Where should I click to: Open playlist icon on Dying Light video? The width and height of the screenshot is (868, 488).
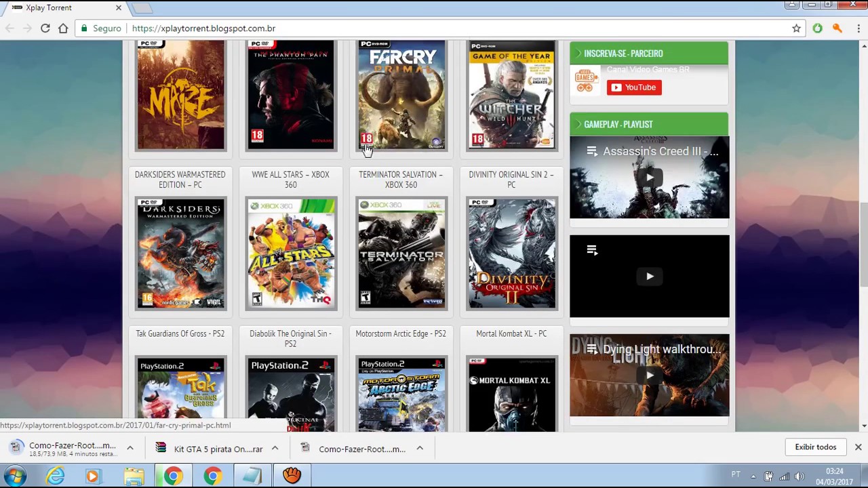(592, 350)
